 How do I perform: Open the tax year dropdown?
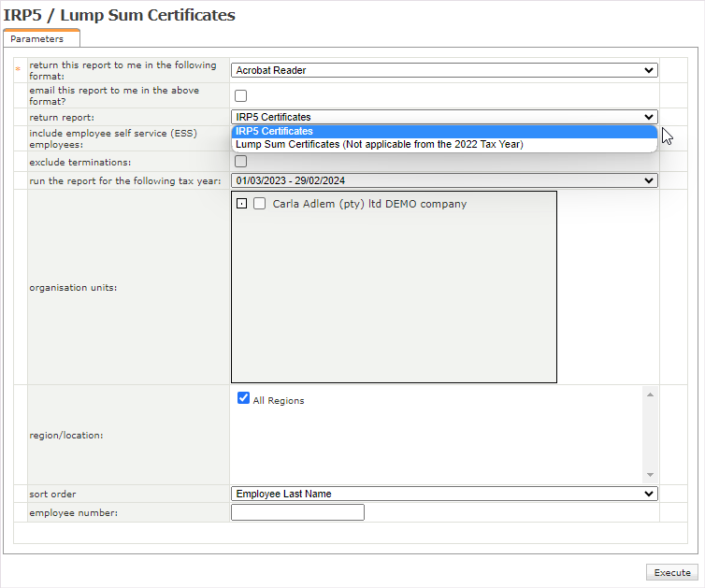(444, 180)
